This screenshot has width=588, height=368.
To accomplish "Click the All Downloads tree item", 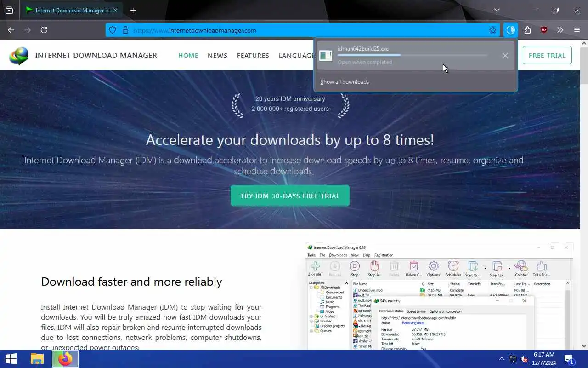I will click(x=330, y=287).
